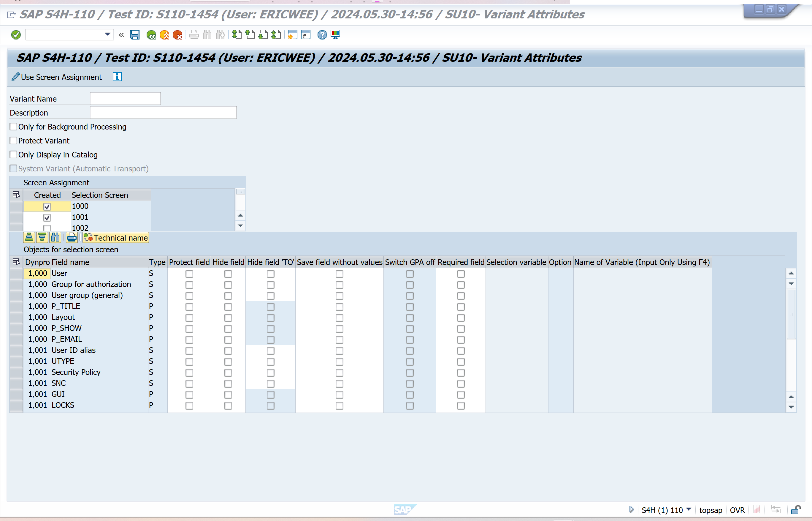This screenshot has height=521, width=812.
Task: Click the Variant Name input field
Action: coord(125,99)
